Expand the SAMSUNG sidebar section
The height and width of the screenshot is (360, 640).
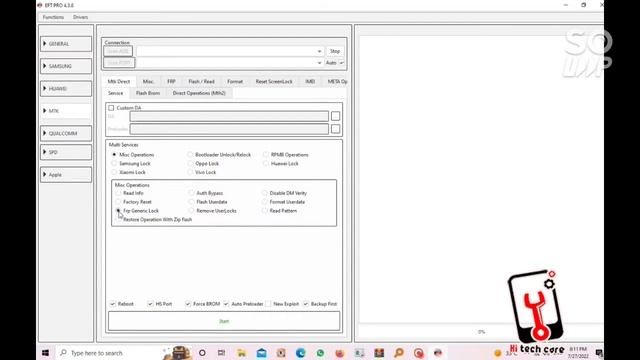click(66, 66)
